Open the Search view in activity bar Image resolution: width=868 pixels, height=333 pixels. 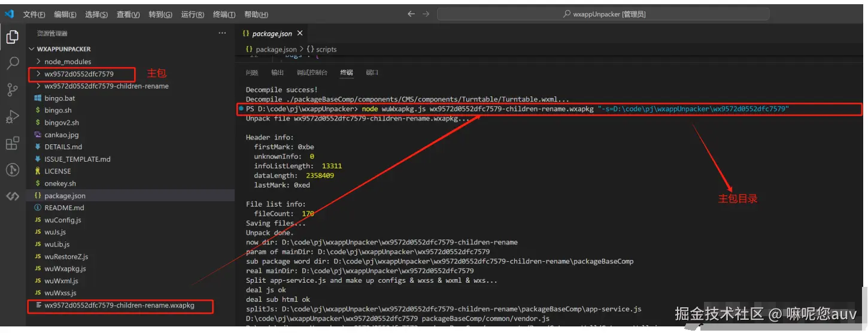point(13,63)
